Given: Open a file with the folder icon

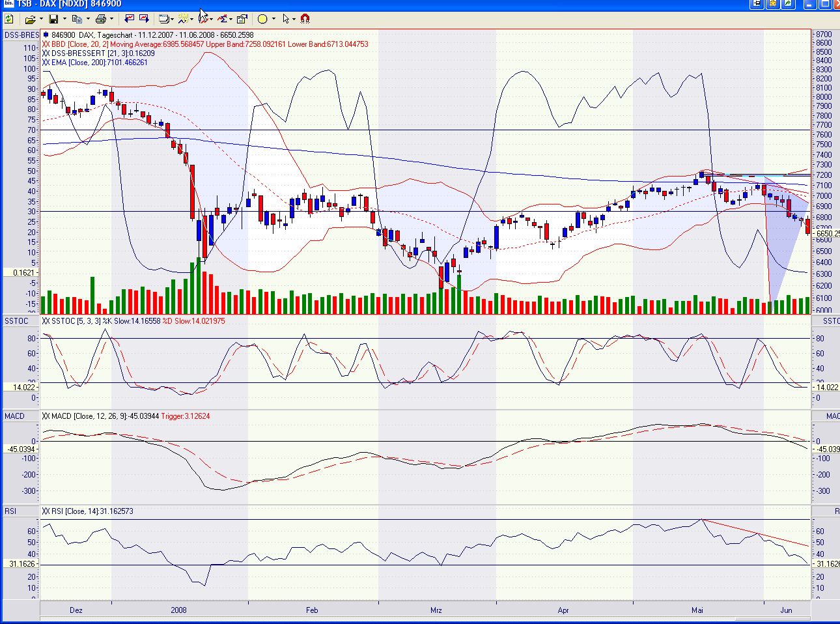Looking at the screenshot, I should (x=30, y=20).
